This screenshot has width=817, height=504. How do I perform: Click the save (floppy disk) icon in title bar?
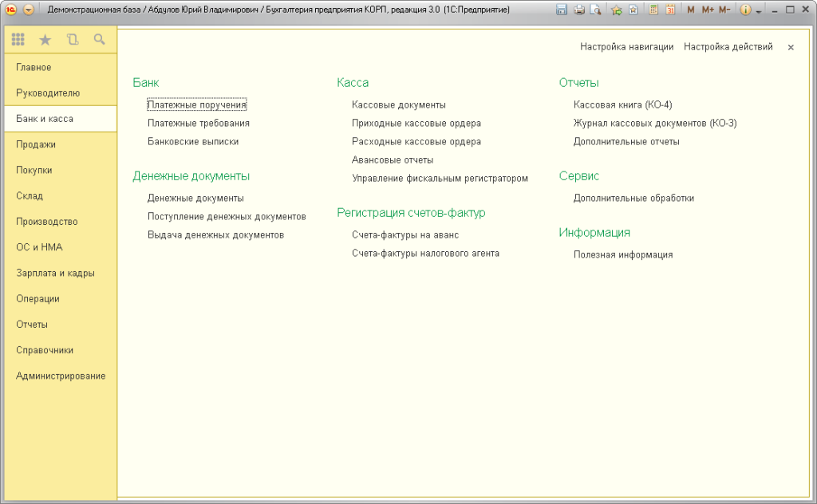pos(561,10)
